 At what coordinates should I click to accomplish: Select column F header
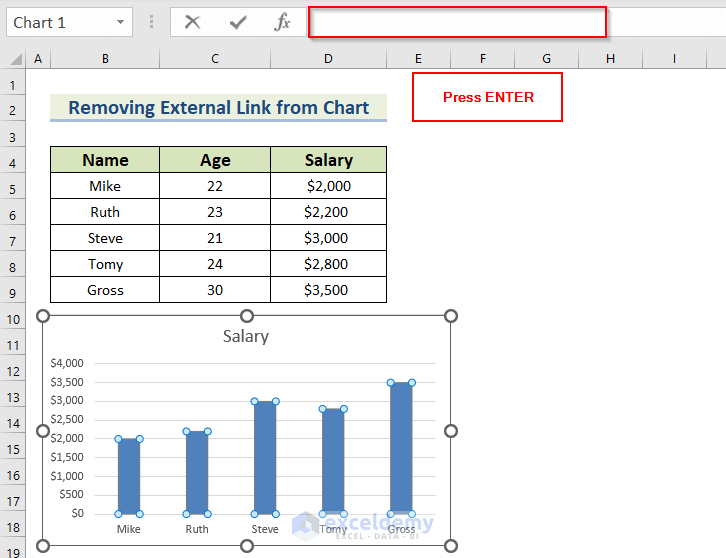pyautogui.click(x=482, y=59)
